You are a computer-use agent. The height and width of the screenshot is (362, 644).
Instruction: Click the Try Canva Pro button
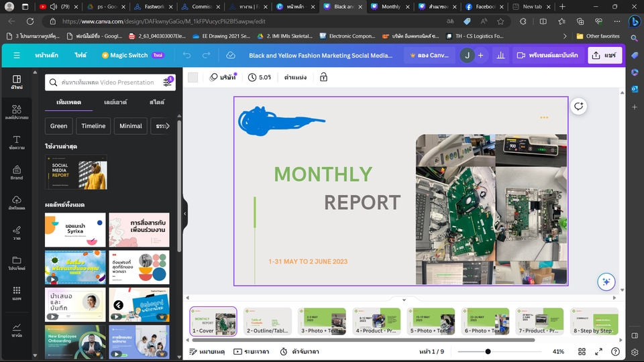429,55
